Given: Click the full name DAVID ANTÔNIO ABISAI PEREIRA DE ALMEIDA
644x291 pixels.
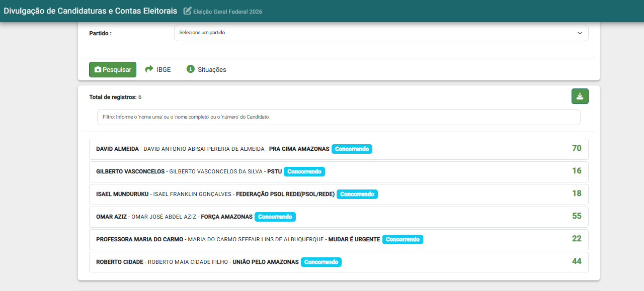Looking at the screenshot, I should click(x=204, y=149).
